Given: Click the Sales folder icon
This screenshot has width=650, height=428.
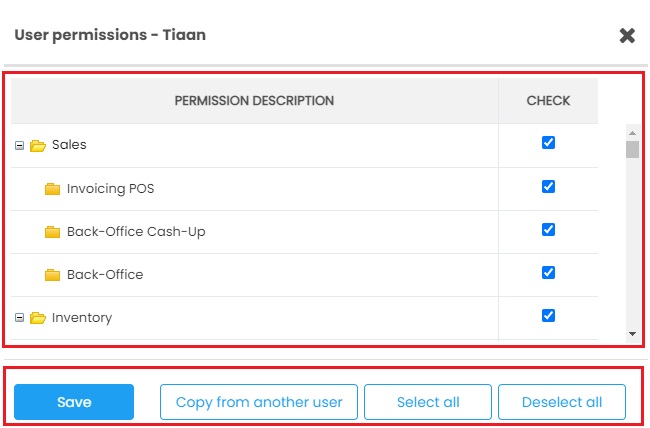Looking at the screenshot, I should 38,146.
